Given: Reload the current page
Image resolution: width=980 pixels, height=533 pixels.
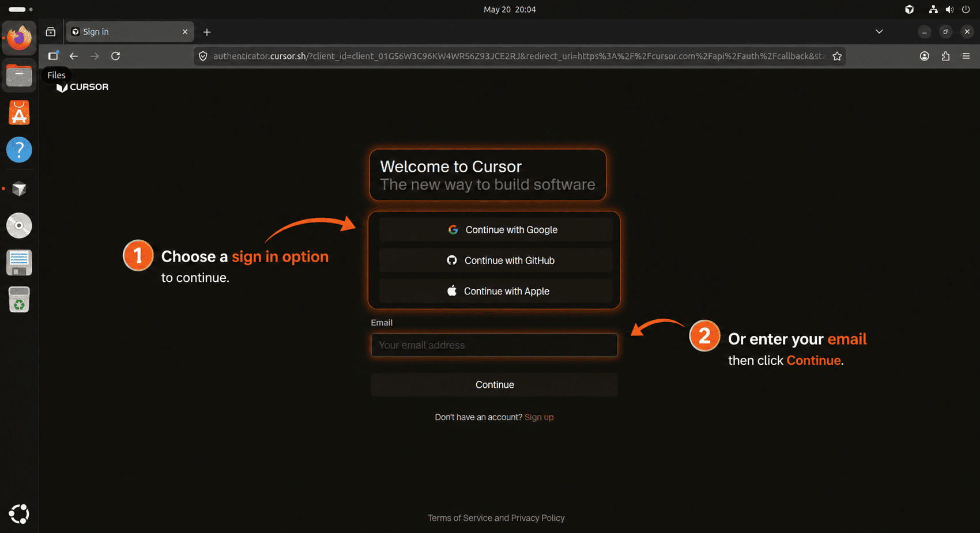Looking at the screenshot, I should 116,56.
